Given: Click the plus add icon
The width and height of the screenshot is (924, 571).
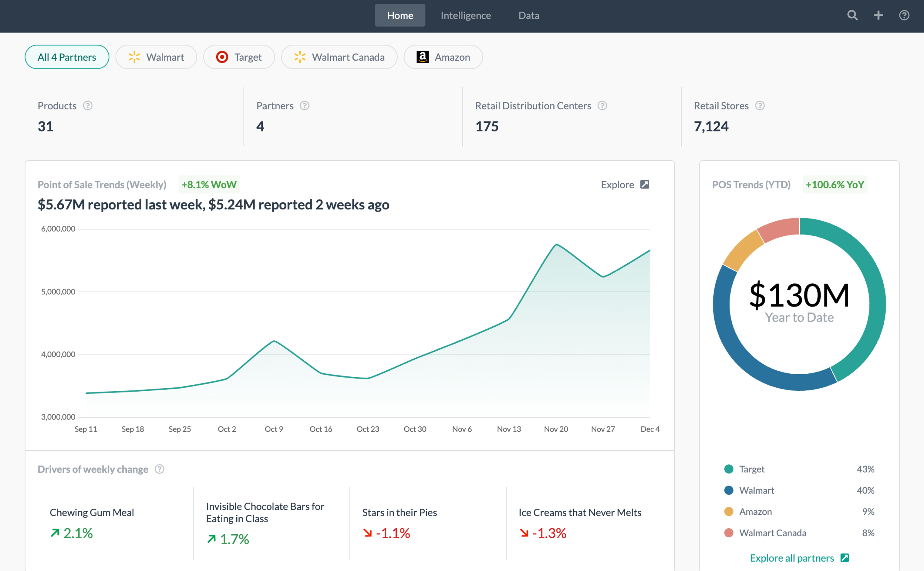Looking at the screenshot, I should (x=878, y=15).
